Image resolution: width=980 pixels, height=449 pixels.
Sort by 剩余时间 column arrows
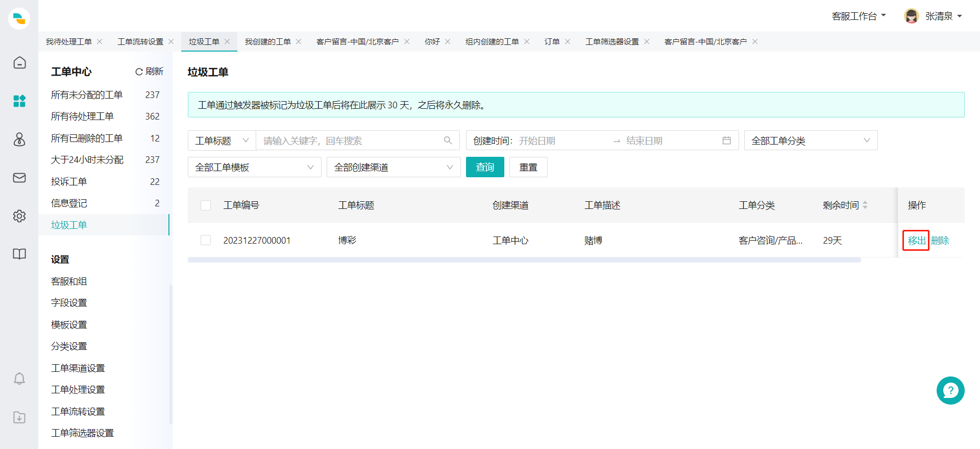click(865, 205)
